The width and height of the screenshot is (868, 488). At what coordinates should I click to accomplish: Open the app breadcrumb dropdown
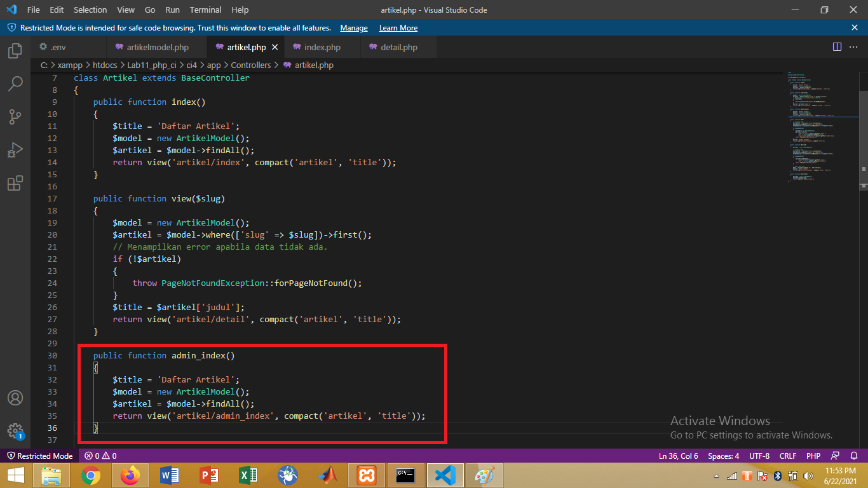click(214, 65)
